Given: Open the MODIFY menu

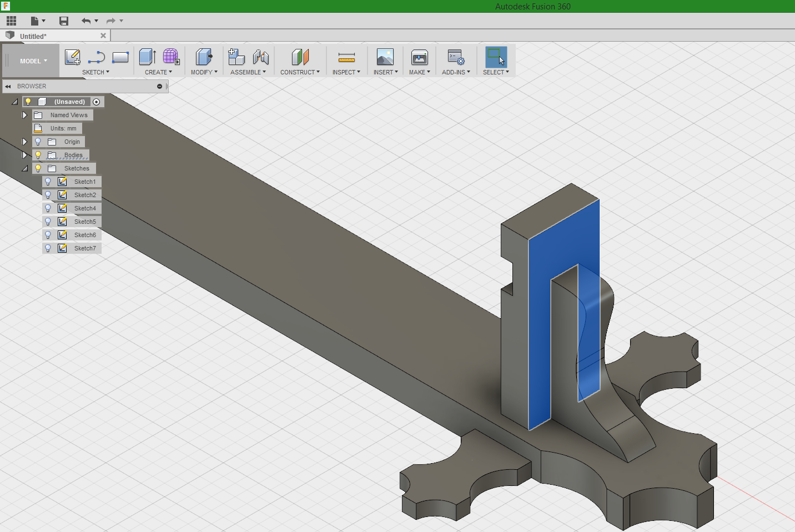Looking at the screenshot, I should [204, 72].
